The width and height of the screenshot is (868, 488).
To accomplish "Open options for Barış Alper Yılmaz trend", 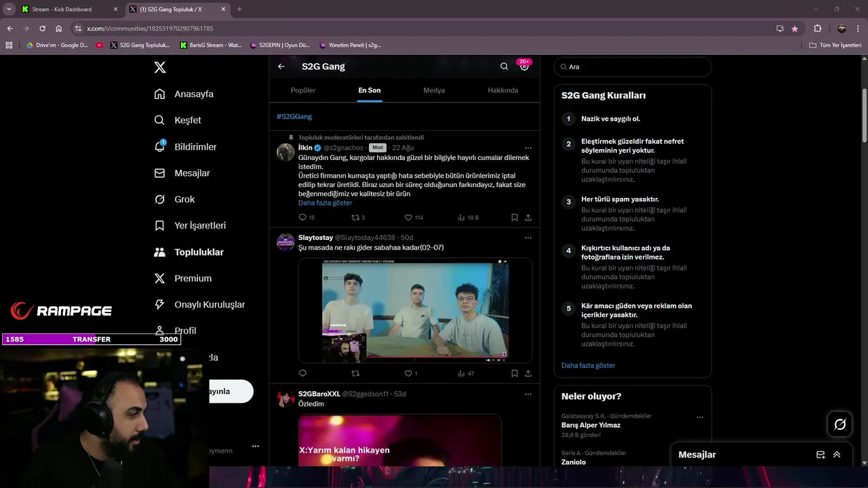I will [700, 418].
